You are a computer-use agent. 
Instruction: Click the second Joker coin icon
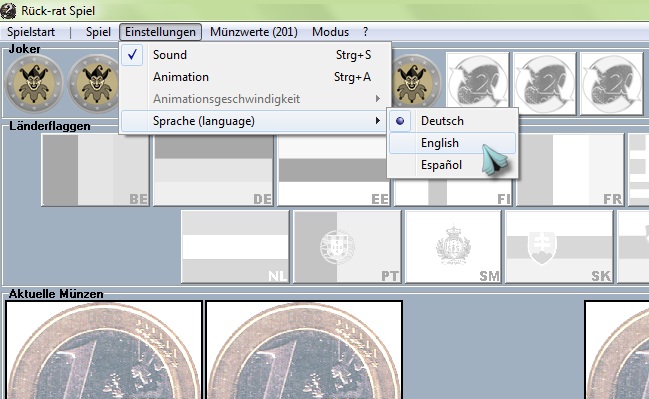point(94,84)
